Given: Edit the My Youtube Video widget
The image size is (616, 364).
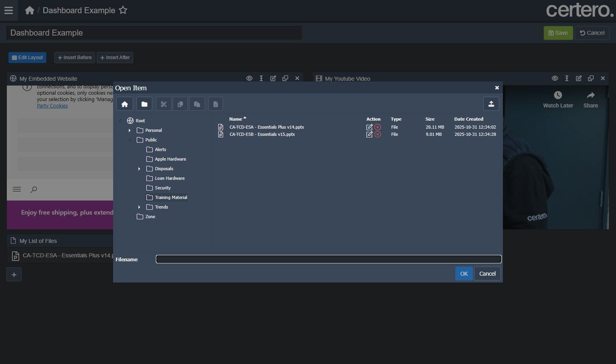Looking at the screenshot, I should 579,78.
